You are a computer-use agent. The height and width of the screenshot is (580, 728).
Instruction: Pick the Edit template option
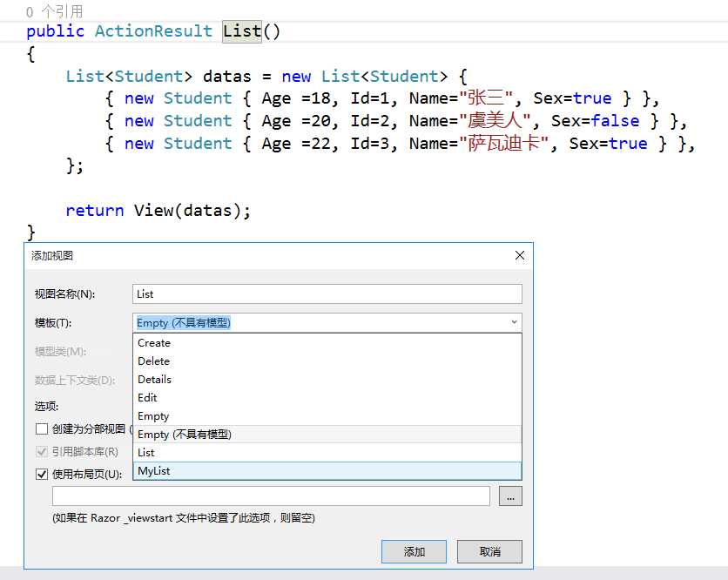pos(327,397)
